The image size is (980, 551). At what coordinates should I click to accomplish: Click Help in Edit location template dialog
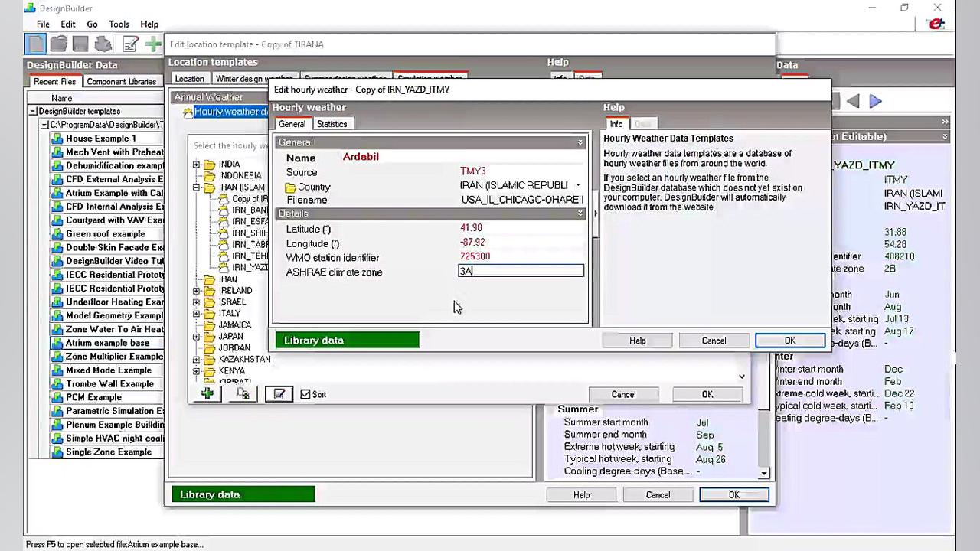click(582, 495)
